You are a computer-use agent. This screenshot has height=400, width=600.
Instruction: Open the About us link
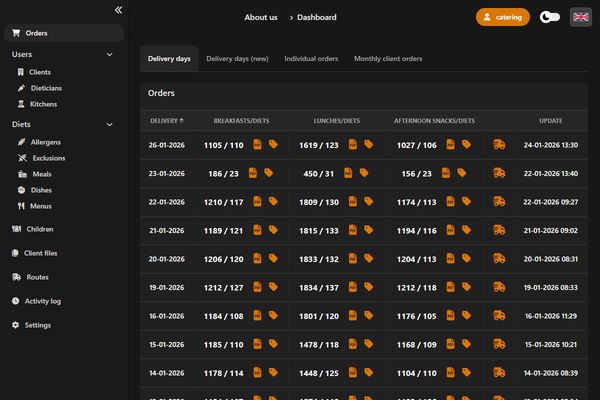[x=261, y=17]
